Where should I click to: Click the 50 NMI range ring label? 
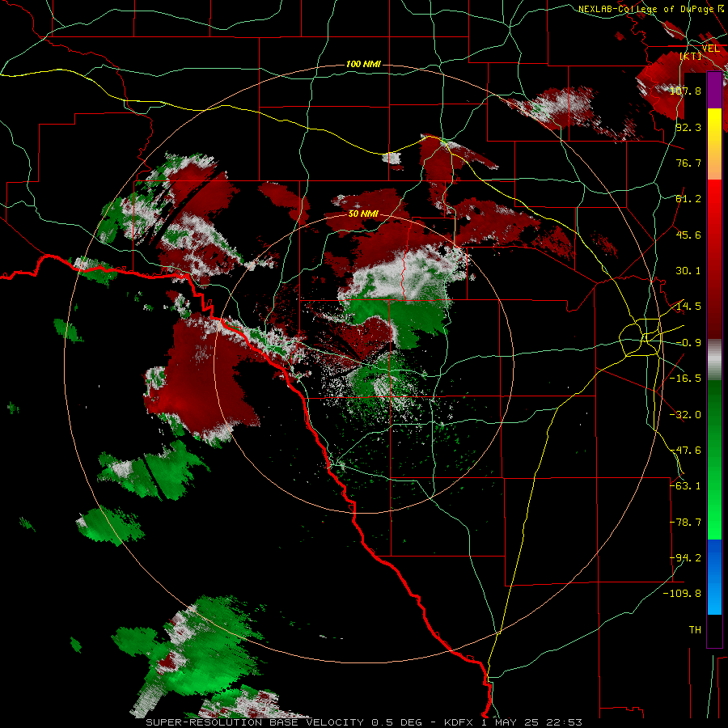tap(363, 214)
